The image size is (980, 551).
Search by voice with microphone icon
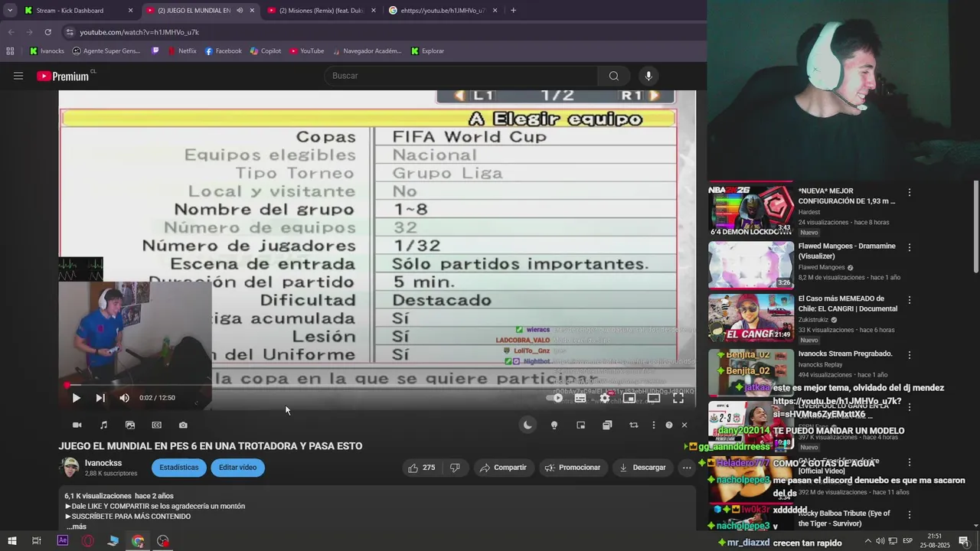click(x=648, y=76)
